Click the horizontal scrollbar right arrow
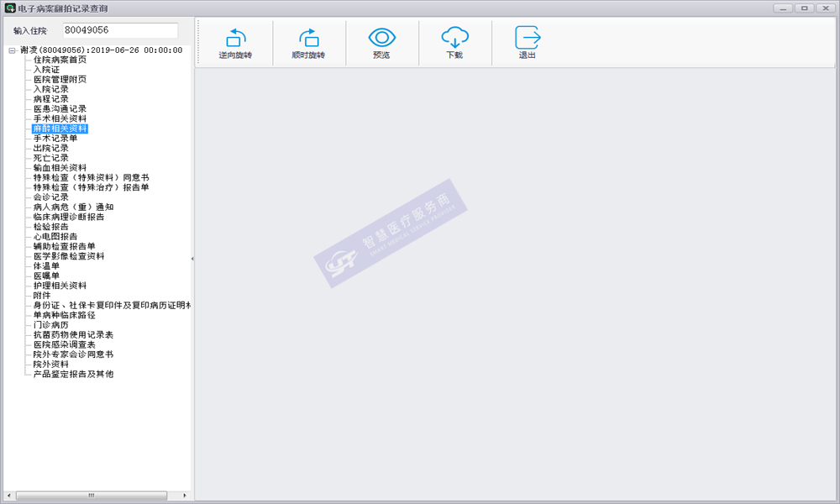 coord(186,495)
